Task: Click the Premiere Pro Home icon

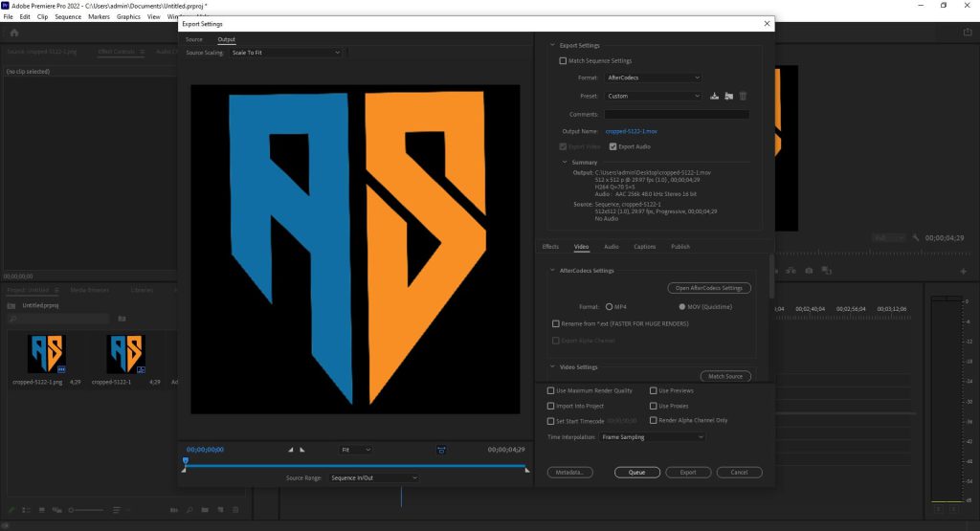Action: click(14, 33)
